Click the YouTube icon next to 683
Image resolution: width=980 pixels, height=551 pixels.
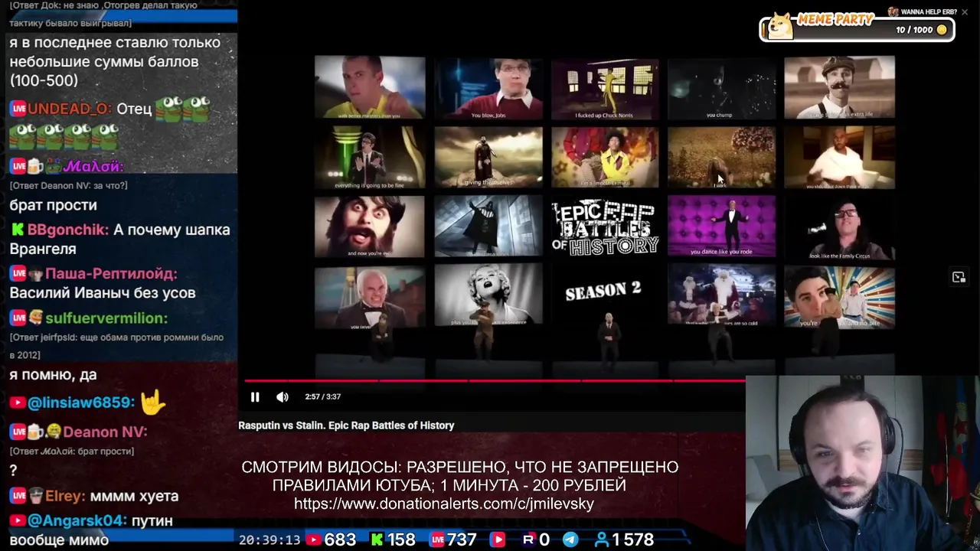pyautogui.click(x=313, y=540)
